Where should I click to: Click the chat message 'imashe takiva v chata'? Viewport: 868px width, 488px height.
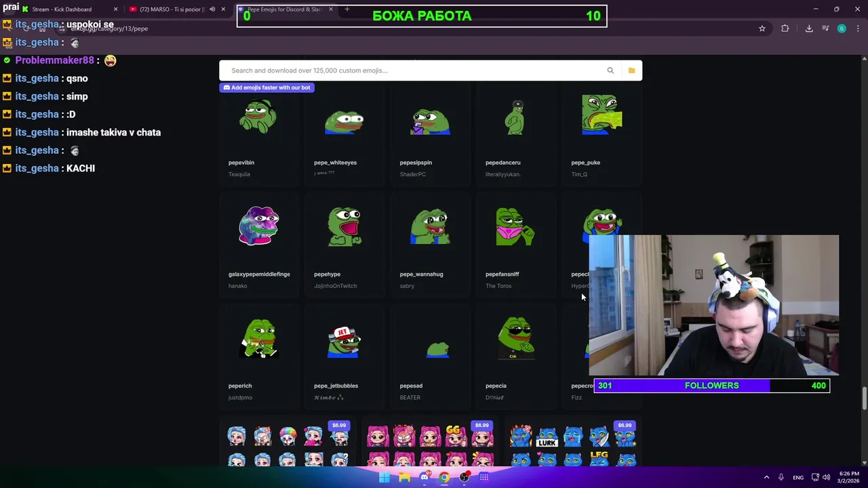click(x=113, y=132)
